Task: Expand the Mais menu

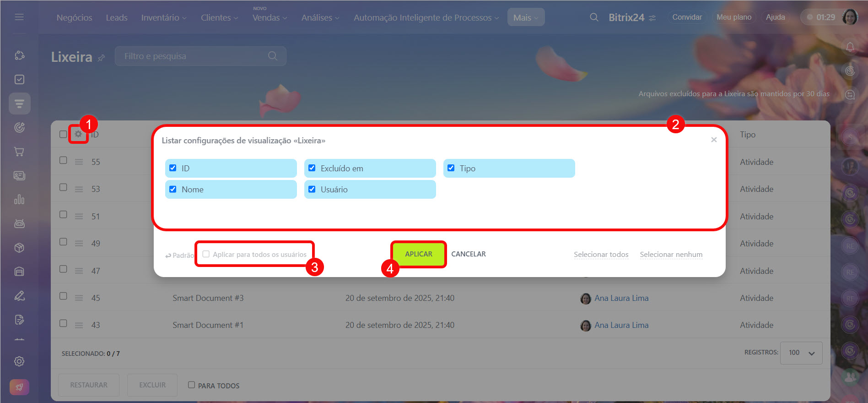Action: click(x=526, y=17)
